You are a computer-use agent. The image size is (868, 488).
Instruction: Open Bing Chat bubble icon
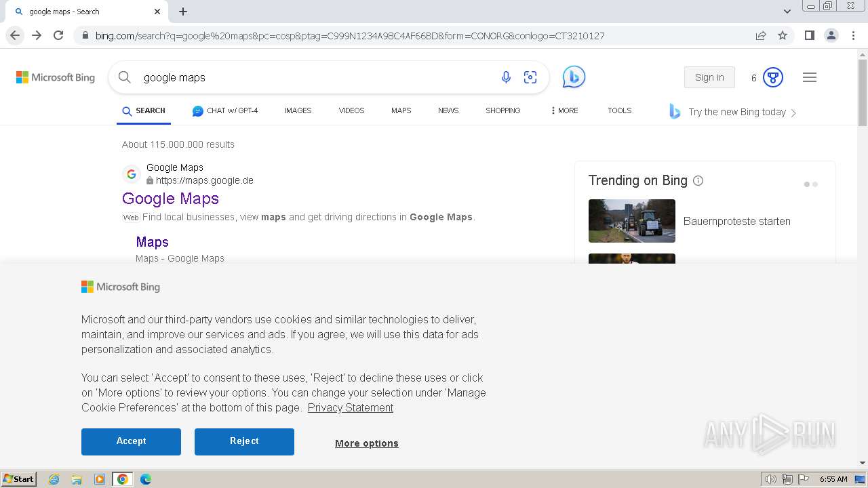(574, 77)
